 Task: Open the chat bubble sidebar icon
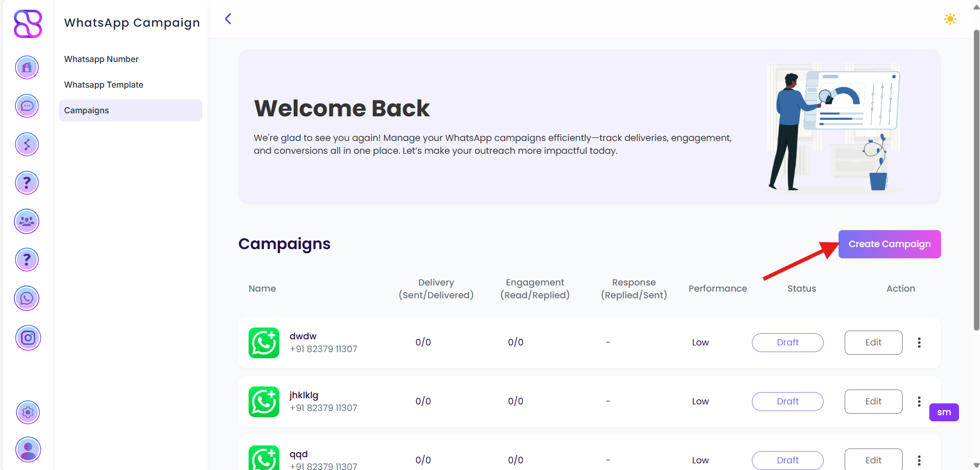point(27,106)
